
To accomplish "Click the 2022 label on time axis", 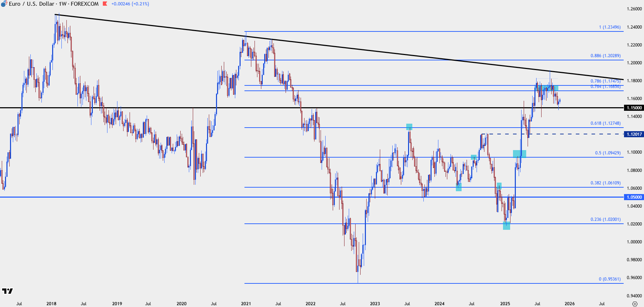I will point(310,304).
